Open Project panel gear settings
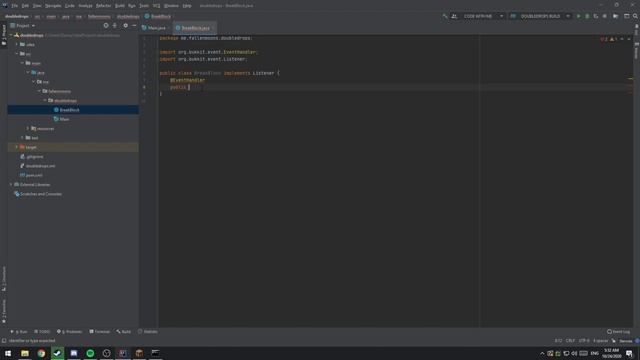 click(x=125, y=25)
